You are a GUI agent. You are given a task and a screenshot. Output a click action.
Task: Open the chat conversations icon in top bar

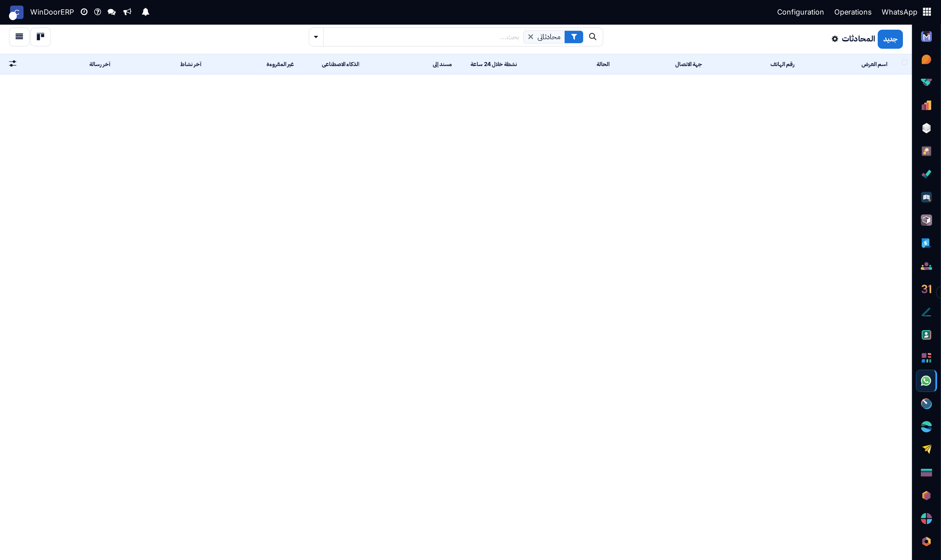click(111, 12)
